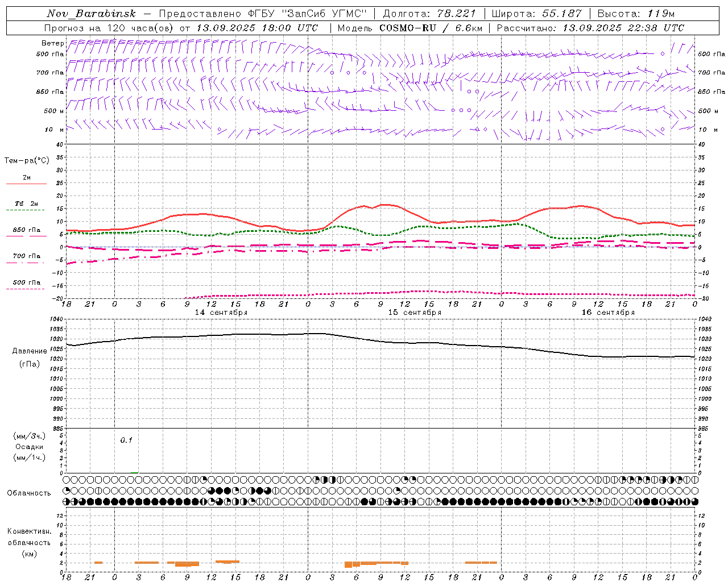Click the (гПа) unit label under Давление
The height and width of the screenshot is (582, 728).
pyautogui.click(x=30, y=364)
